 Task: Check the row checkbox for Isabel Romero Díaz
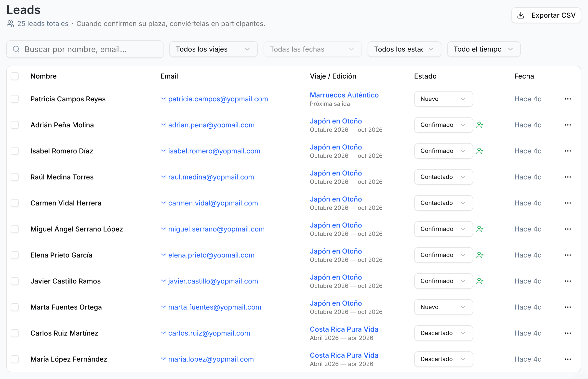[15, 151]
